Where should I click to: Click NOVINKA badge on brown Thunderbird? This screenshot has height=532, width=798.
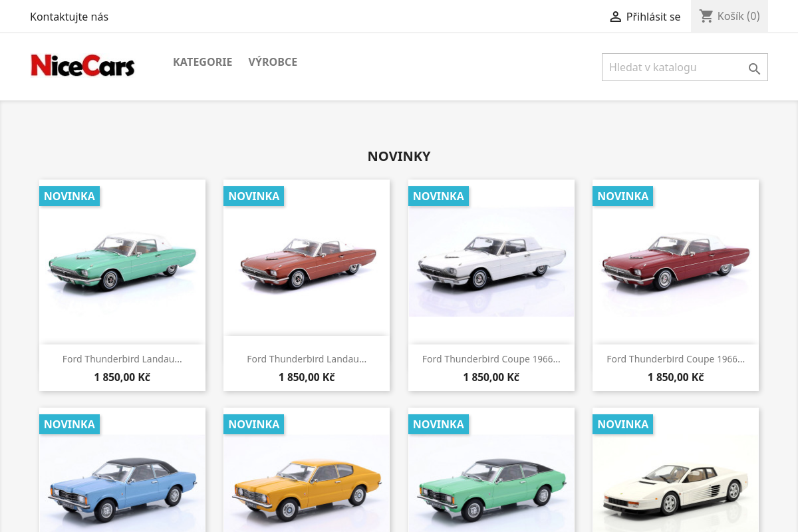tap(253, 196)
